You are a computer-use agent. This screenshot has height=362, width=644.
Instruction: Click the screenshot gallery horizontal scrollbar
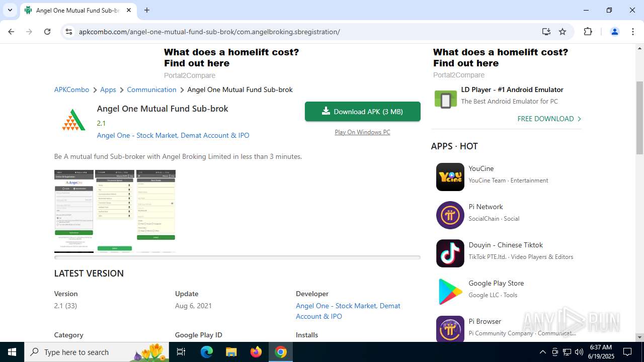click(x=237, y=257)
